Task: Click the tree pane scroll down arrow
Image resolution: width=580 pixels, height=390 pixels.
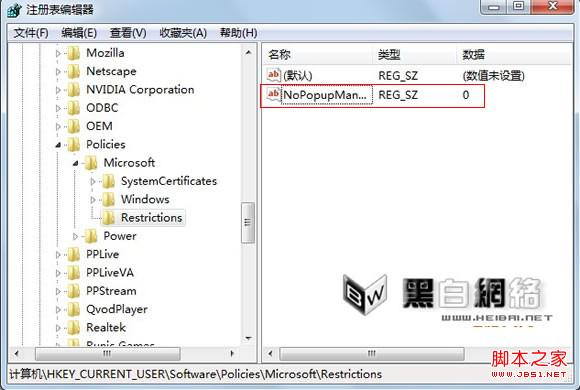Action: (x=249, y=338)
